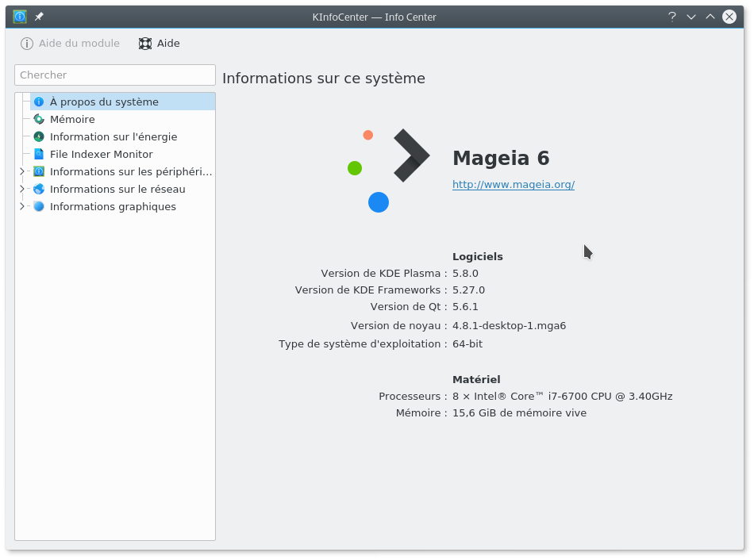The width and height of the screenshot is (754, 560).
Task: Click the title bar question mark help icon
Action: 672,17
